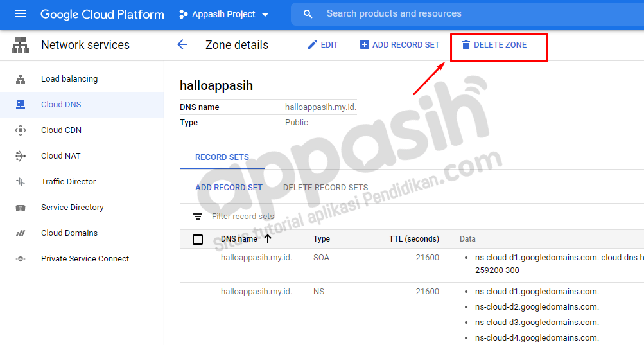Click the Public type value
Screen dimensions: 644x345
pos(297,123)
